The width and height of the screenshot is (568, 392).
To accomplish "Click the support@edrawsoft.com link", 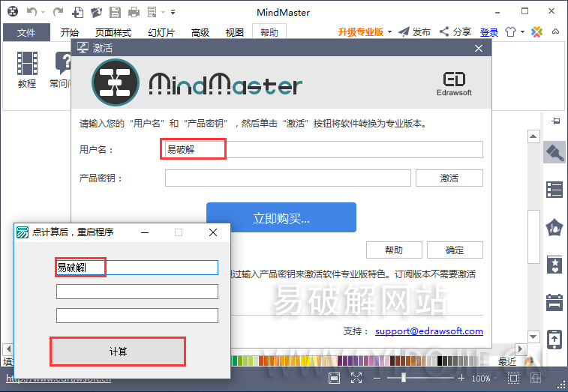I will [x=428, y=331].
